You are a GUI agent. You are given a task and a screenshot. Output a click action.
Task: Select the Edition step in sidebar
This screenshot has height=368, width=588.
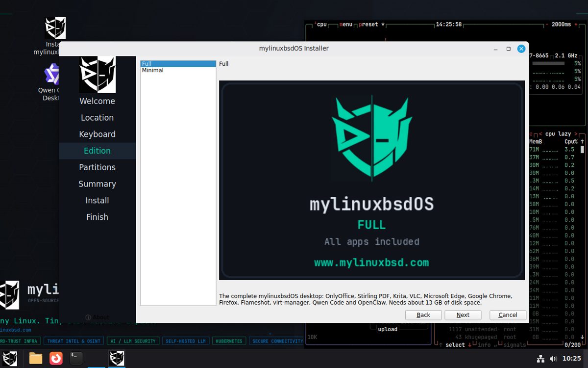(97, 151)
